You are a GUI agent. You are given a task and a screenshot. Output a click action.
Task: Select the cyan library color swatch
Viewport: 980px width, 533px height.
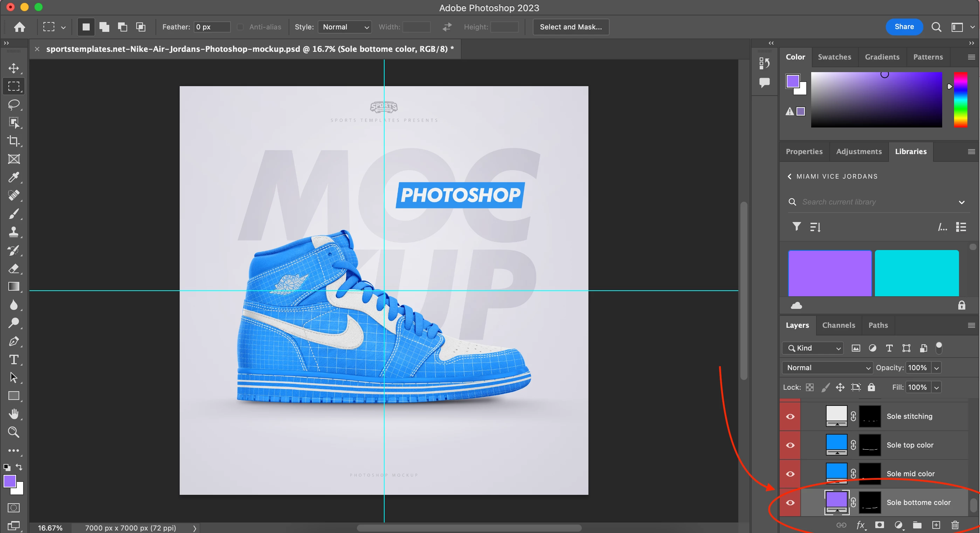coord(917,273)
